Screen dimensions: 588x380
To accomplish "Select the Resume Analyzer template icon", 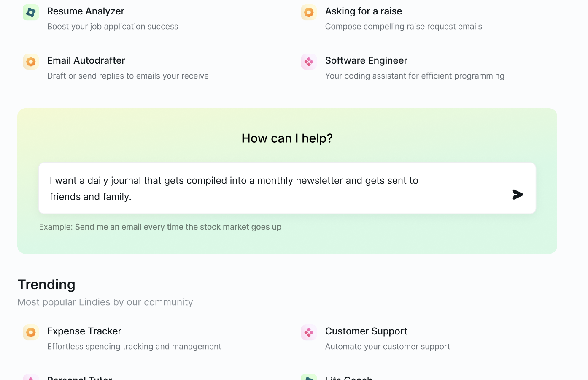I will pos(30,12).
